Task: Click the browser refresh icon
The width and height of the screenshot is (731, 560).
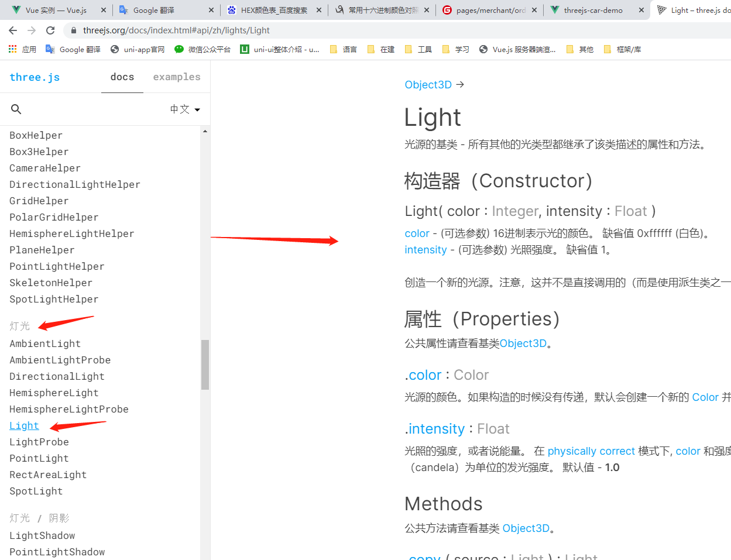Action: [x=50, y=30]
